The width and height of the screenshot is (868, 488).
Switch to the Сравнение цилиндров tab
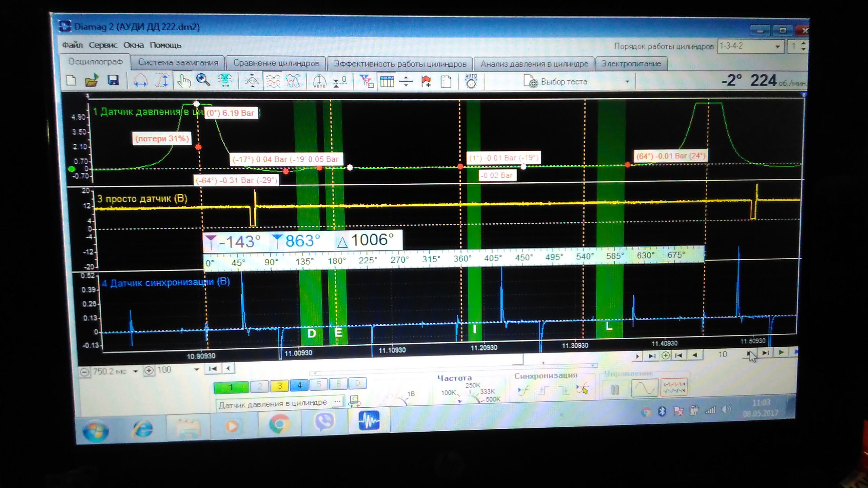(276, 63)
